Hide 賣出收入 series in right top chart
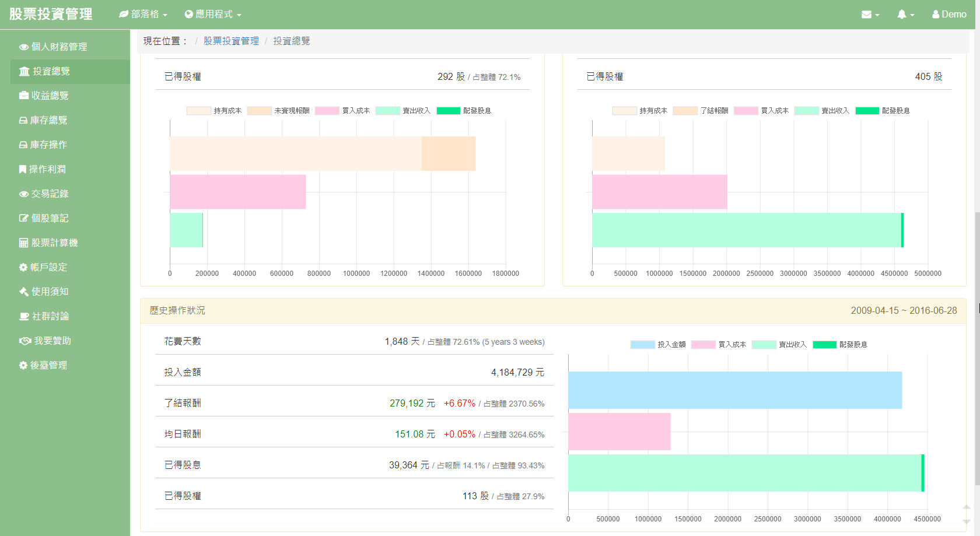The width and height of the screenshot is (980, 536). (822, 111)
